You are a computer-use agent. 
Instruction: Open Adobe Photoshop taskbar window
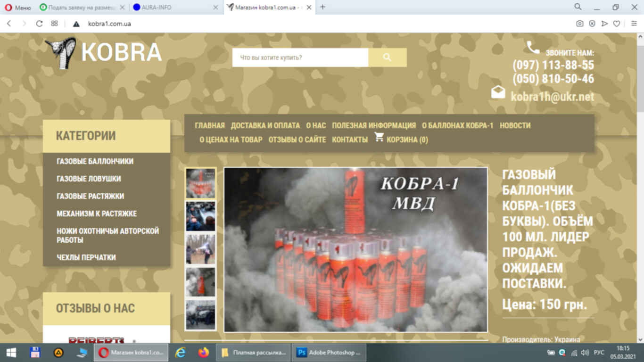(329, 353)
